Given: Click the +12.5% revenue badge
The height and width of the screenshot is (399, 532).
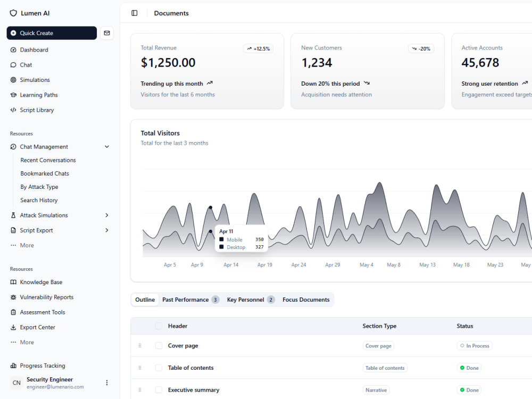Looking at the screenshot, I should (258, 49).
